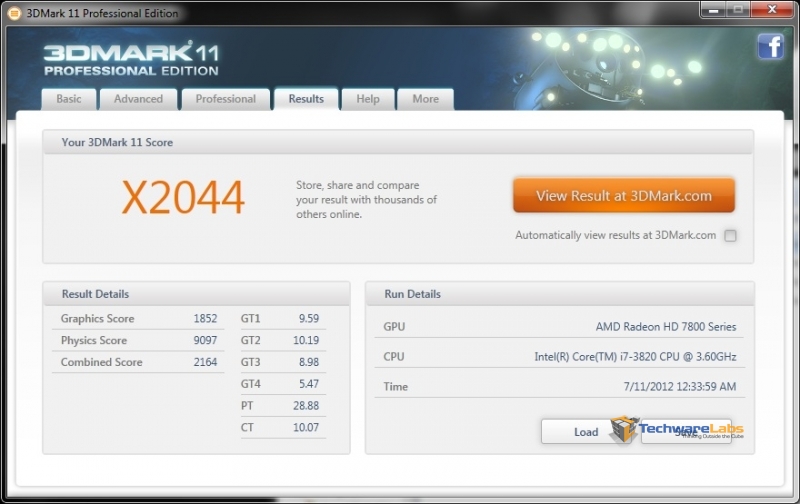Enable automatically view results at 3DMark.com
800x504 pixels.
(x=731, y=236)
